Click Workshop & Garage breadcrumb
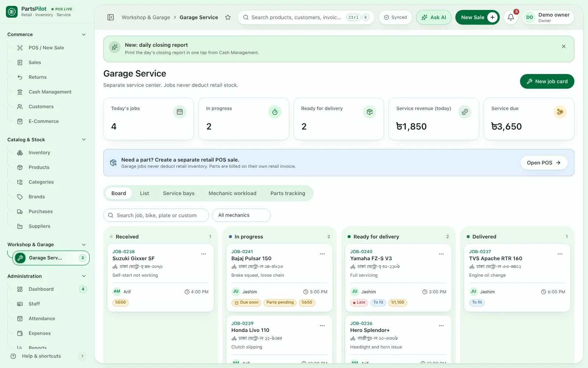 click(146, 17)
